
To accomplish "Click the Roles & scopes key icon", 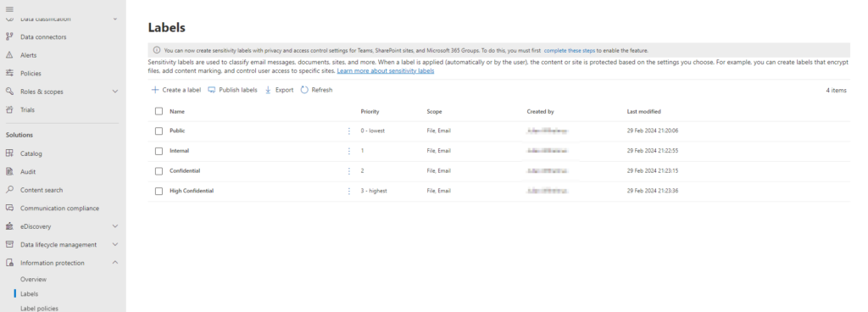I will 9,92.
